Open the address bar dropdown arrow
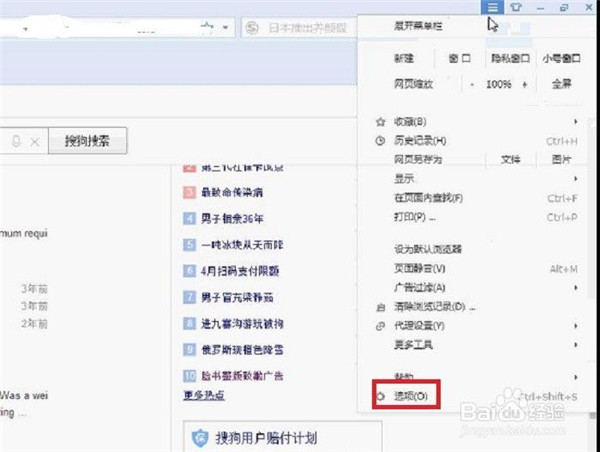 click(231, 27)
